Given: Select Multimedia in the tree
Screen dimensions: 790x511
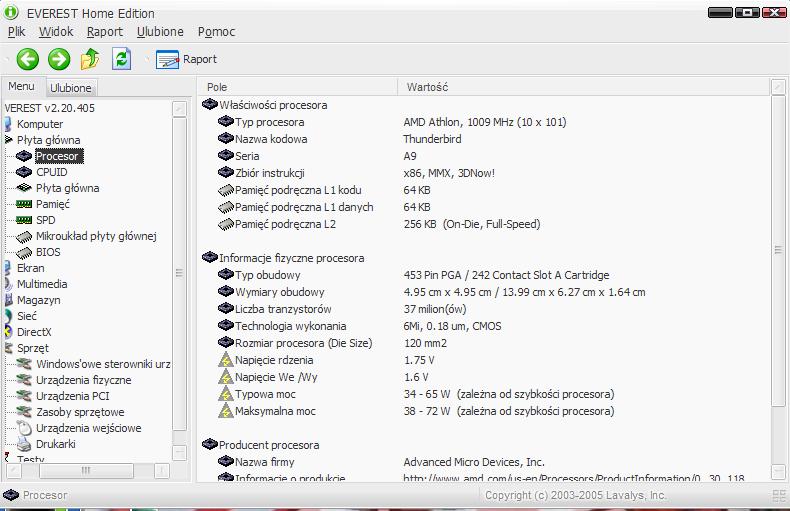Looking at the screenshot, I should (42, 284).
